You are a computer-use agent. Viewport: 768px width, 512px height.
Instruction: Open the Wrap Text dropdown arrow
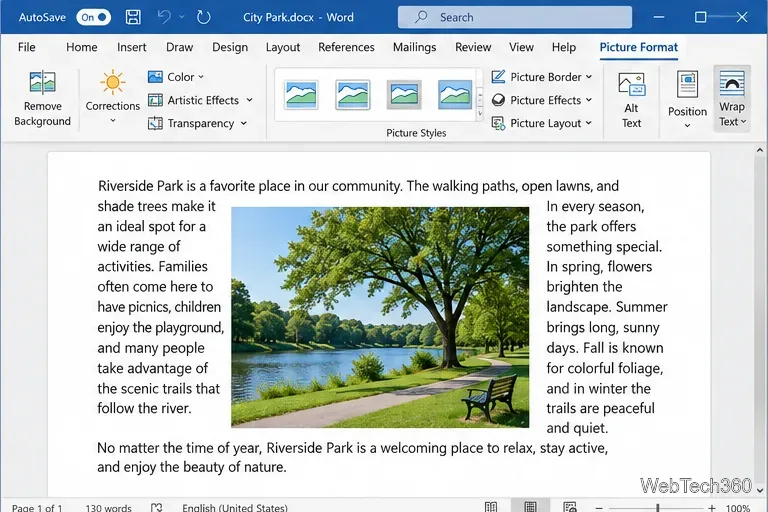pos(744,122)
